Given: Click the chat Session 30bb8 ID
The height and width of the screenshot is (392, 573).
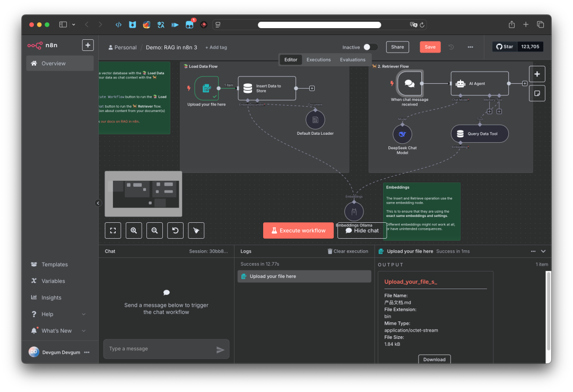Looking at the screenshot, I should (x=209, y=251).
